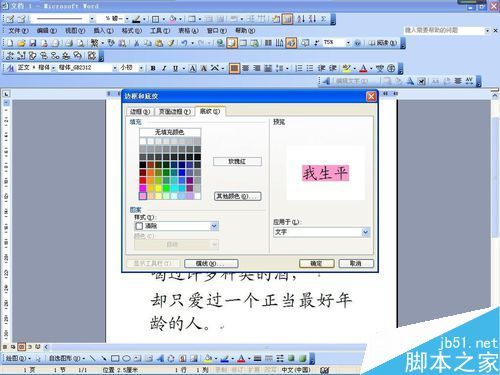Click Insert WordArt icon in Drawing toolbar

(x=160, y=359)
